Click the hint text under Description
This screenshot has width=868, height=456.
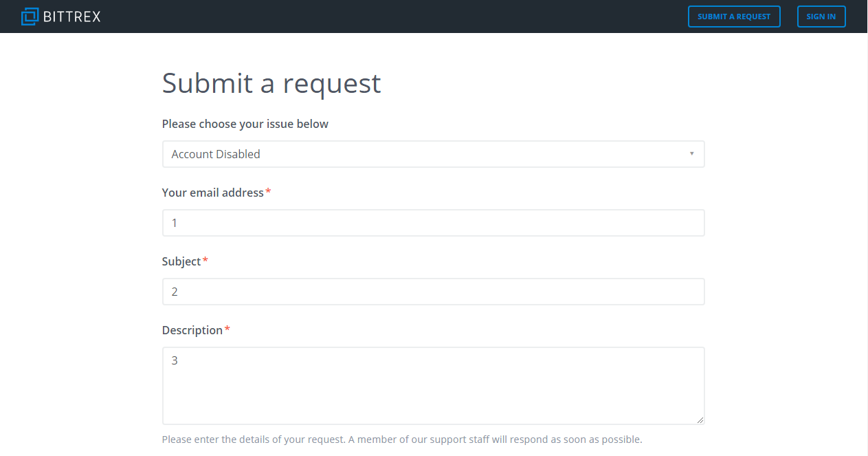click(x=402, y=439)
